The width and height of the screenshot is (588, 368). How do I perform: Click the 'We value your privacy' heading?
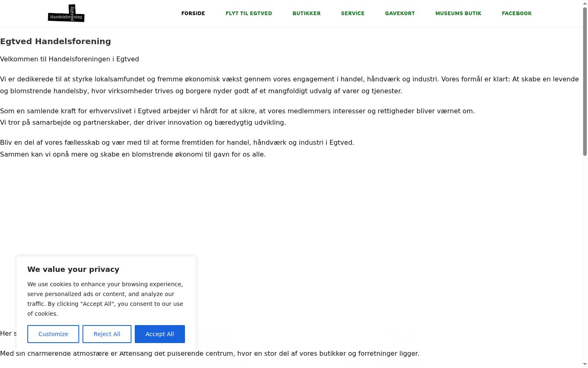pos(73,269)
